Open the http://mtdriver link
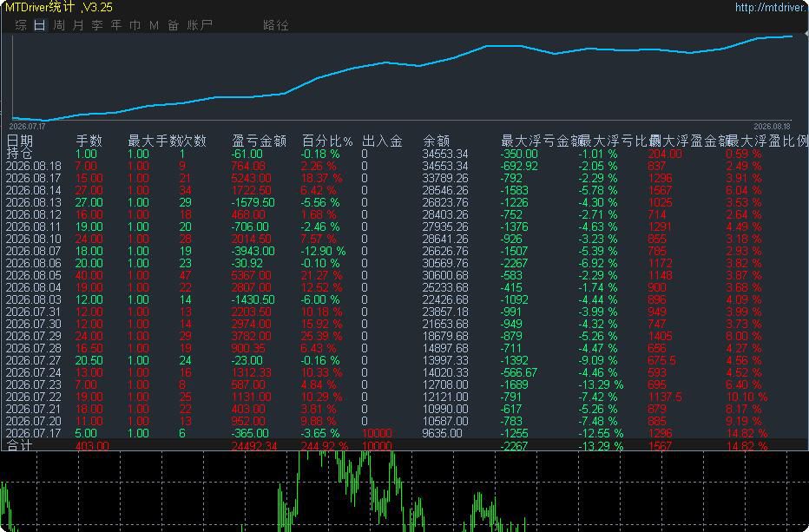 pos(772,7)
